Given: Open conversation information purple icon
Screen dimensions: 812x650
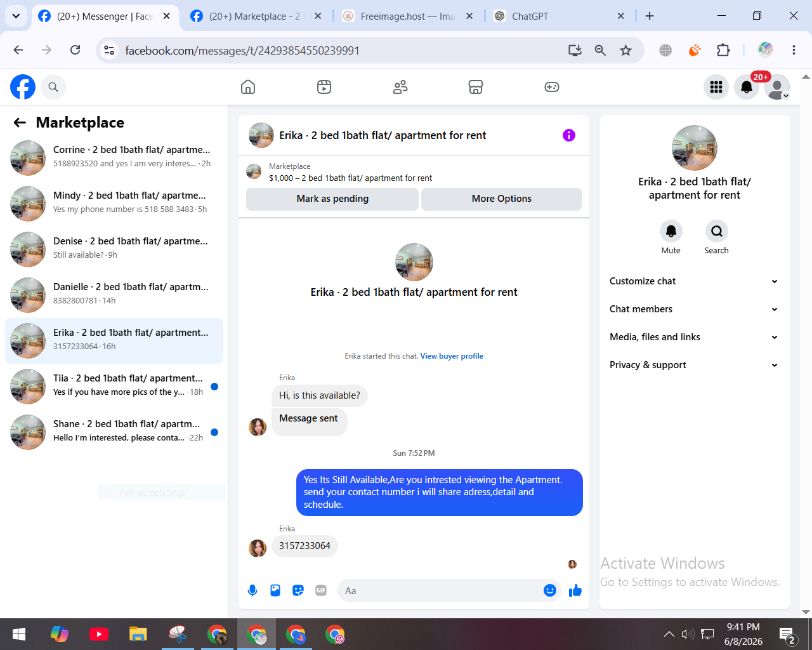Looking at the screenshot, I should tap(569, 135).
